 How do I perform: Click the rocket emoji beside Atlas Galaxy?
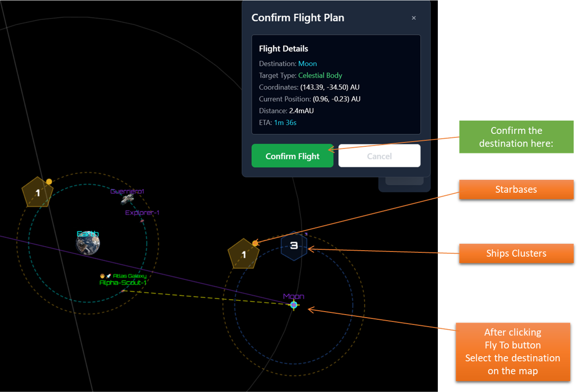coord(109,276)
